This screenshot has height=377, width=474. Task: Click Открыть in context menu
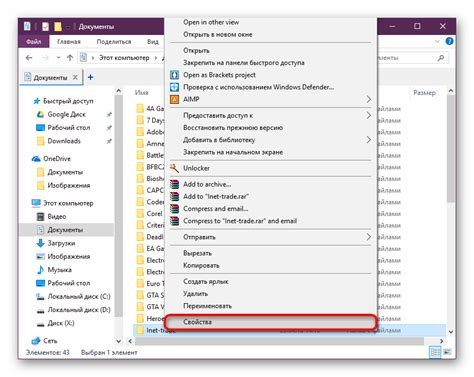tap(196, 51)
